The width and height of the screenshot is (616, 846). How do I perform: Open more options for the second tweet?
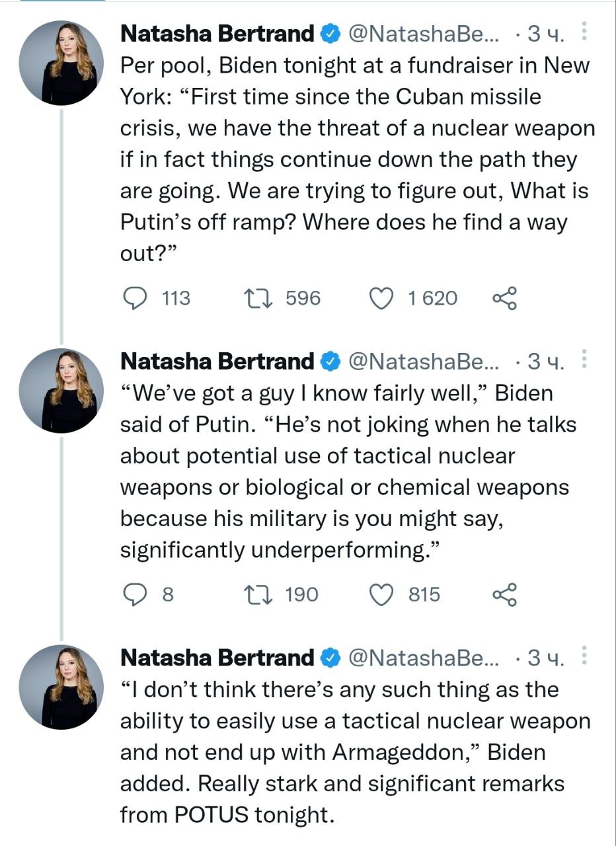pyautogui.click(x=583, y=360)
